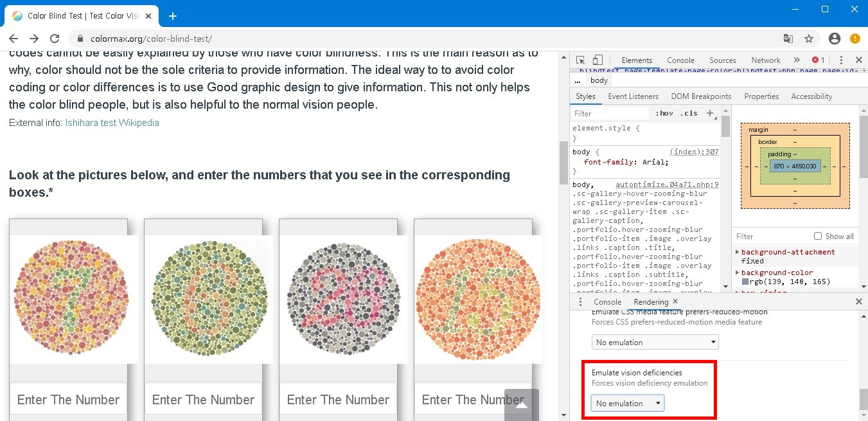Show more DevTools panels chevron

click(x=797, y=60)
